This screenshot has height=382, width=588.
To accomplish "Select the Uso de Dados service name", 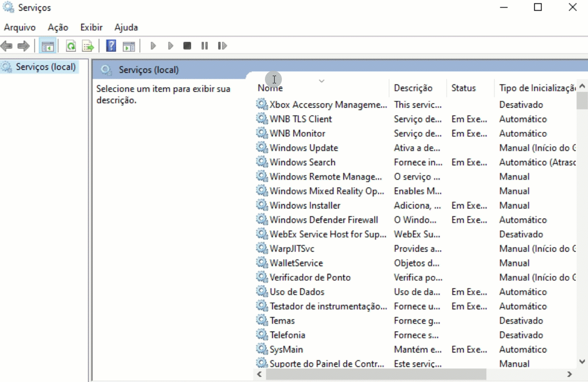I will (297, 292).
